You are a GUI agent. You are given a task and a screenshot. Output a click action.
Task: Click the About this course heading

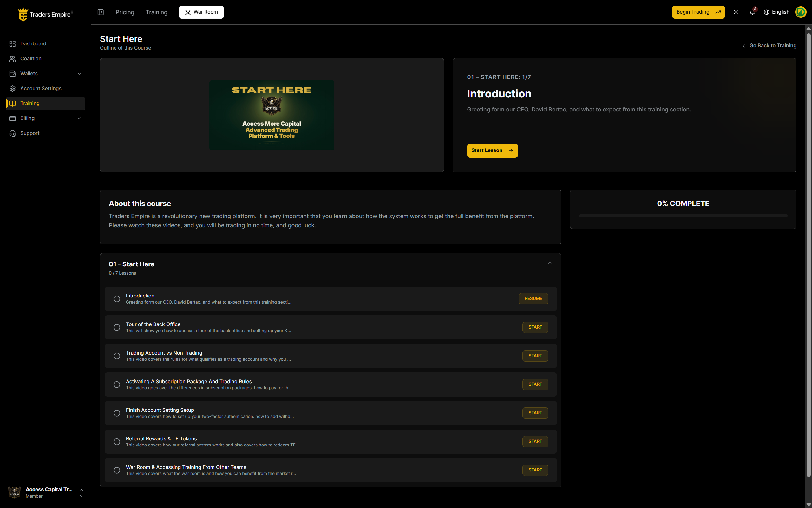[140, 204]
